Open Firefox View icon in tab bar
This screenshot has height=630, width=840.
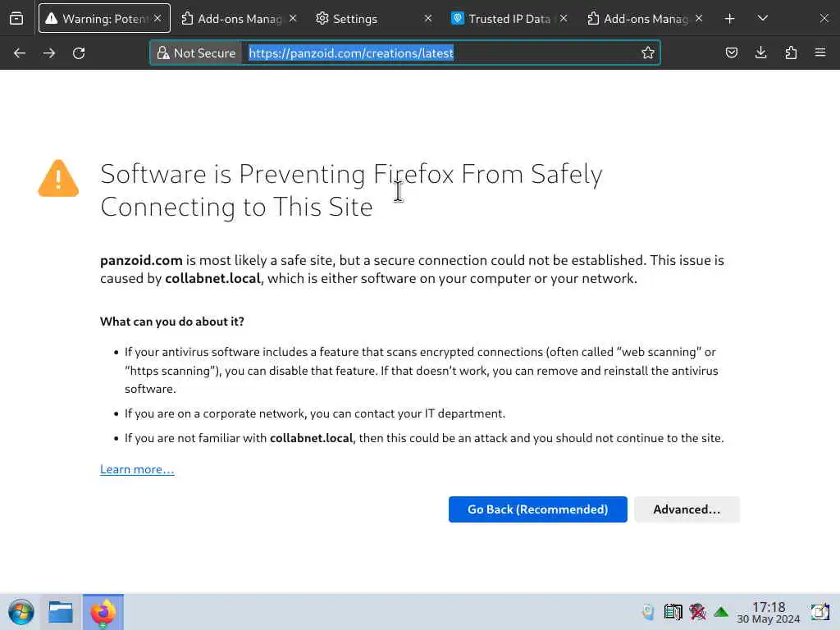16,19
